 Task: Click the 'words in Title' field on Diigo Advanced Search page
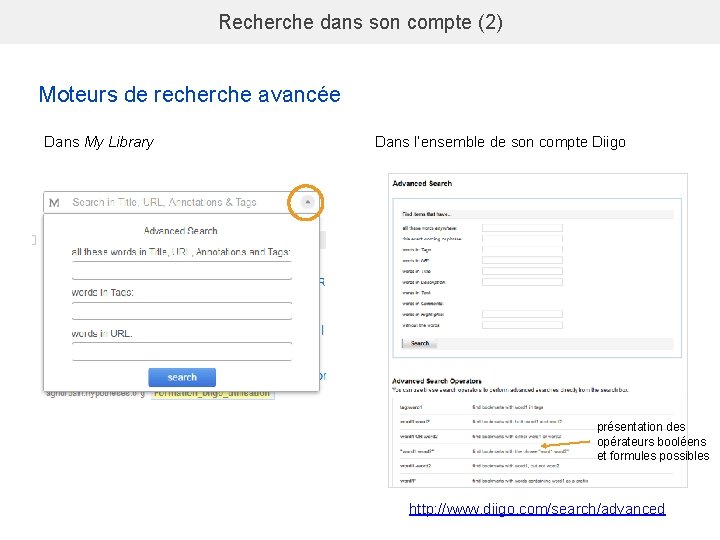tap(522, 271)
